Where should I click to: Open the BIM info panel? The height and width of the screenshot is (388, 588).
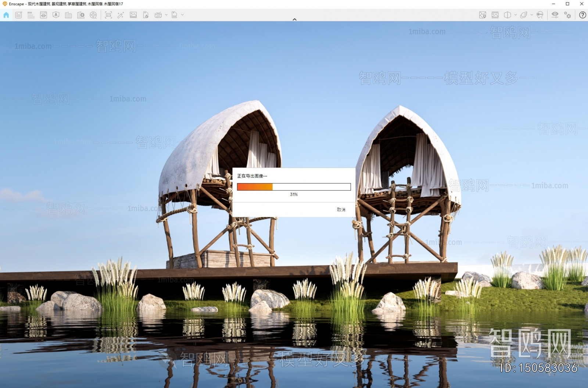(31, 15)
